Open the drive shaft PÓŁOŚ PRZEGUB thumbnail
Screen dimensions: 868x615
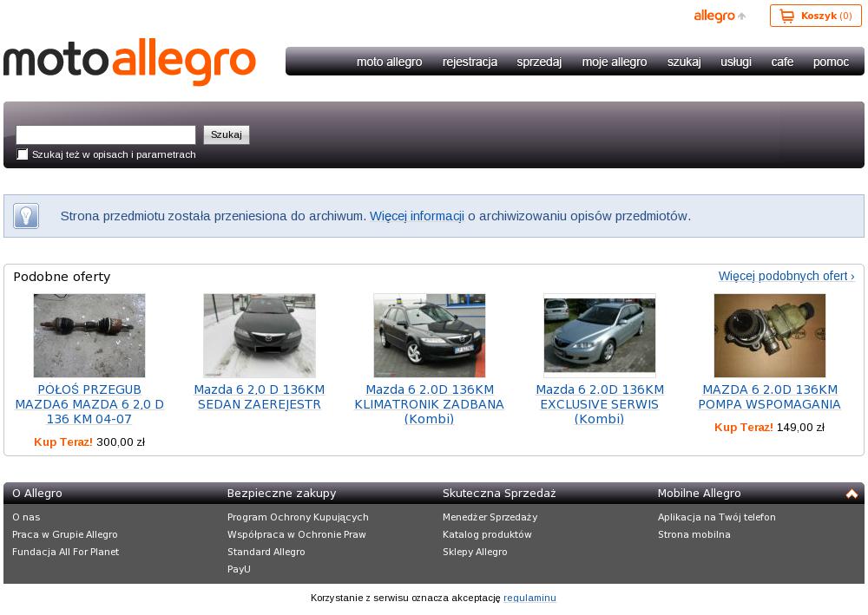click(89, 336)
